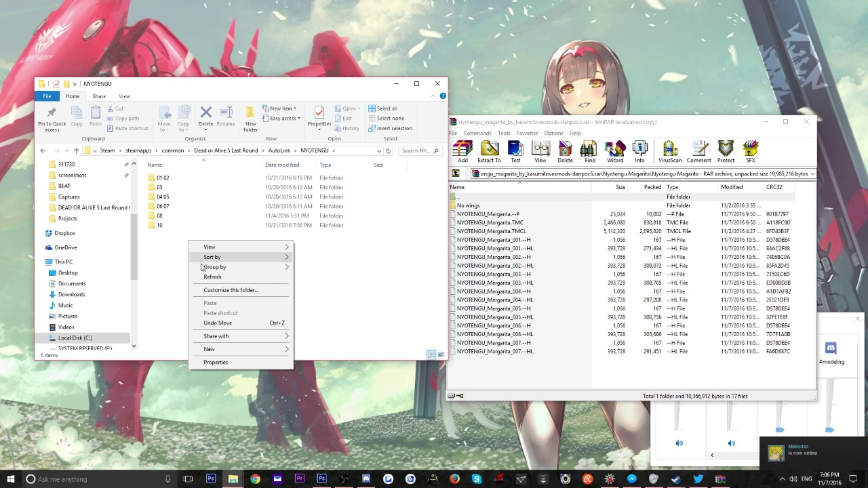Open Chrome from the taskbar
This screenshot has height=488, width=868.
(255, 479)
